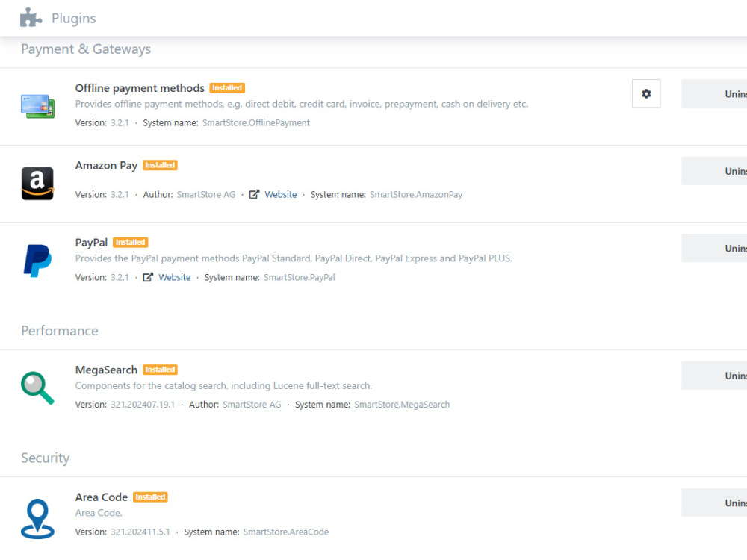747x560 pixels.
Task: Click the Offline payment methods description text
Action: coord(302,104)
